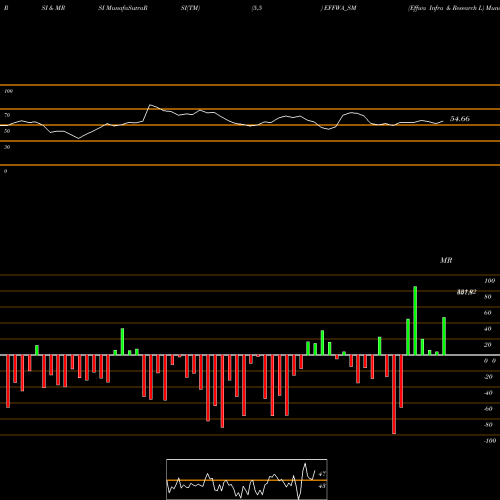Click the '40' label on MR axis
This screenshot has width=500, height=500.
click(x=488, y=329)
